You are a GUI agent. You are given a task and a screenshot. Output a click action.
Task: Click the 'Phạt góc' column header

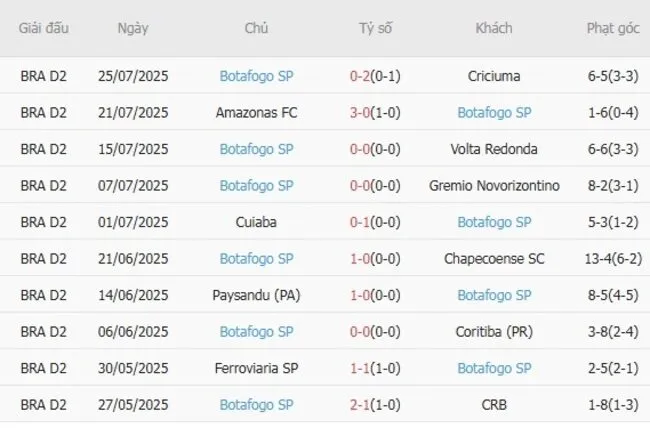tap(613, 28)
